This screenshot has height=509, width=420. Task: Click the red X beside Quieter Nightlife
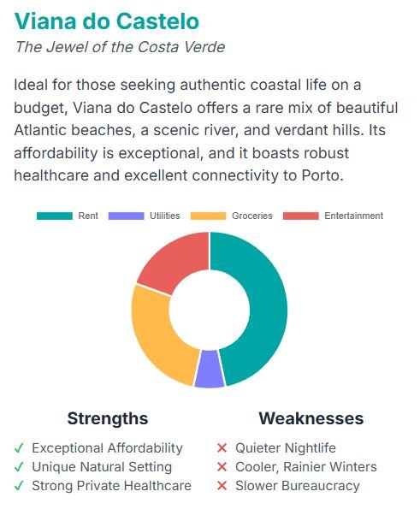coord(222,448)
